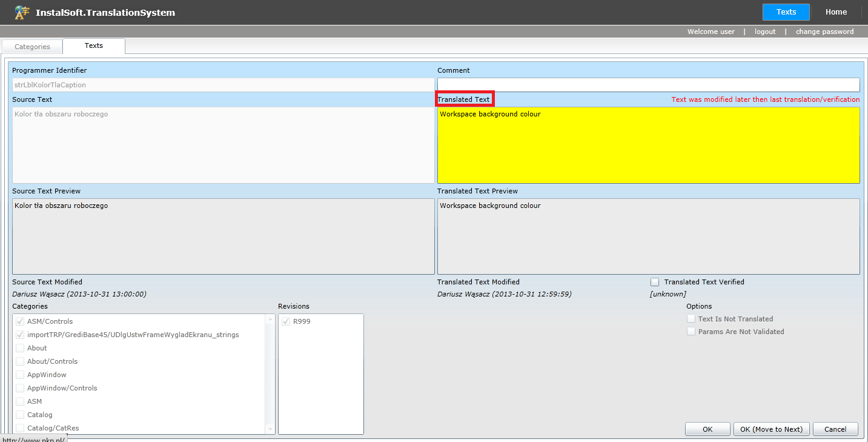Switch to the Categories tab
868x442 pixels.
pyautogui.click(x=32, y=47)
